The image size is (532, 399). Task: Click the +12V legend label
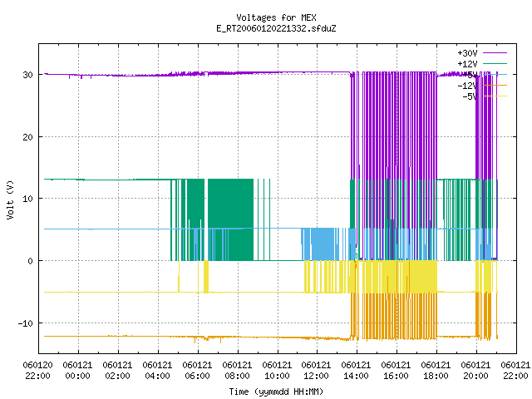click(x=467, y=64)
